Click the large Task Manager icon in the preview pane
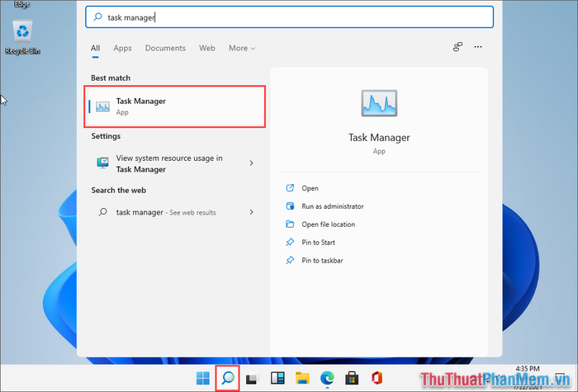 tap(379, 103)
